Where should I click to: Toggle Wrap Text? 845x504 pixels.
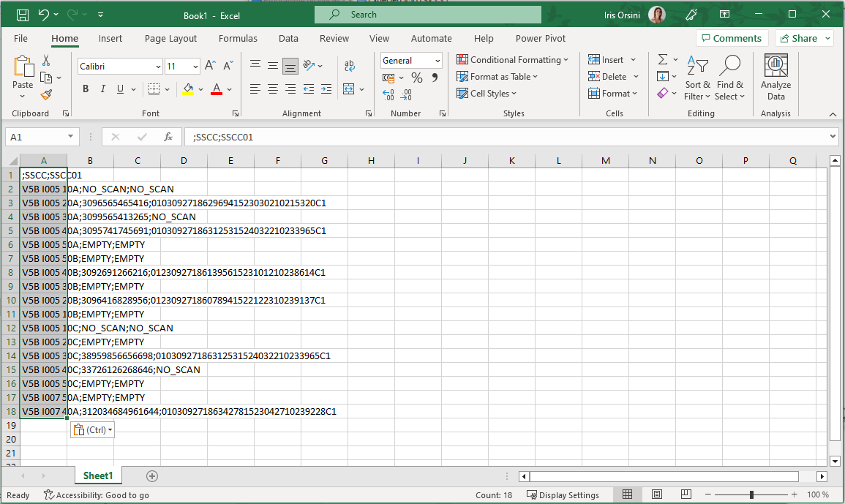point(350,66)
